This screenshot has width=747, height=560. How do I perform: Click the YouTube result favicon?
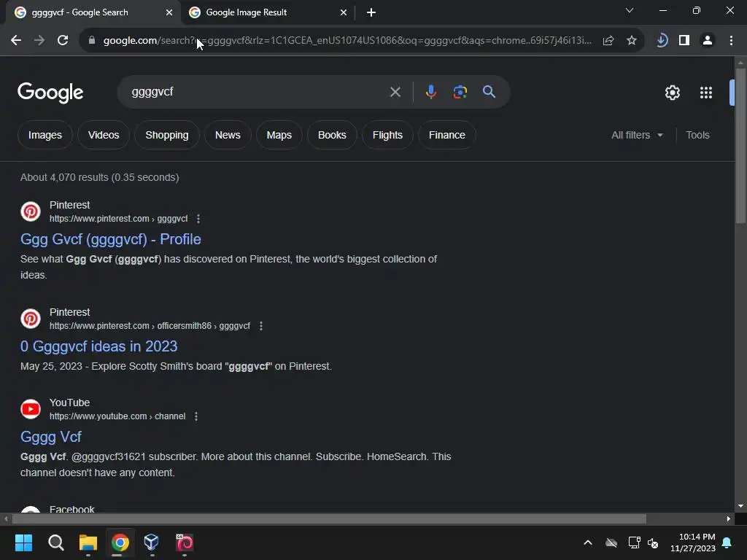(31, 409)
